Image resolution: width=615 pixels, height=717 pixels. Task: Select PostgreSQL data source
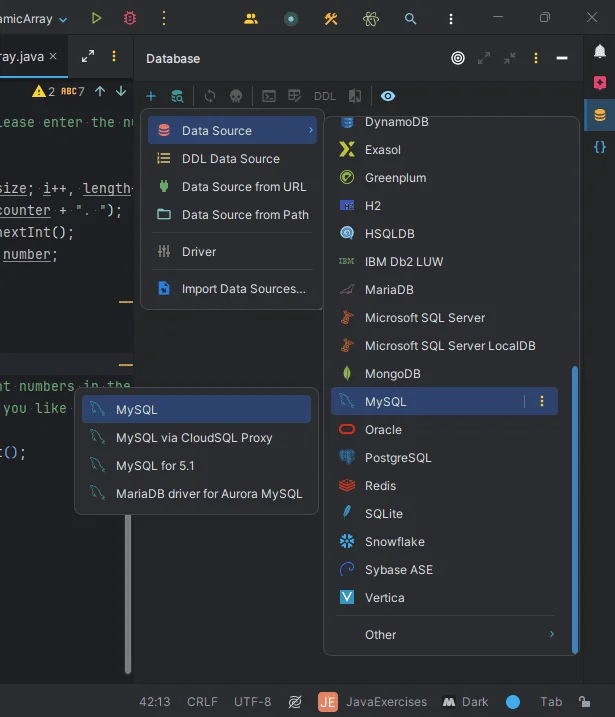point(444,457)
